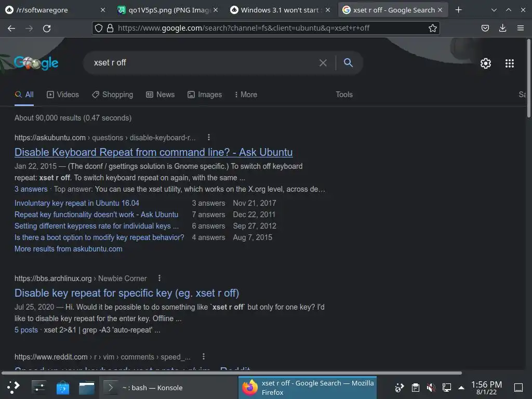Reload the page with the refresh icon
This screenshot has height=399, width=532.
[x=47, y=29]
